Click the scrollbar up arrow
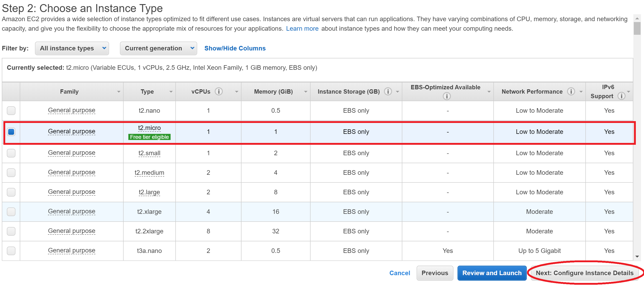The image size is (644, 287). coord(637,18)
